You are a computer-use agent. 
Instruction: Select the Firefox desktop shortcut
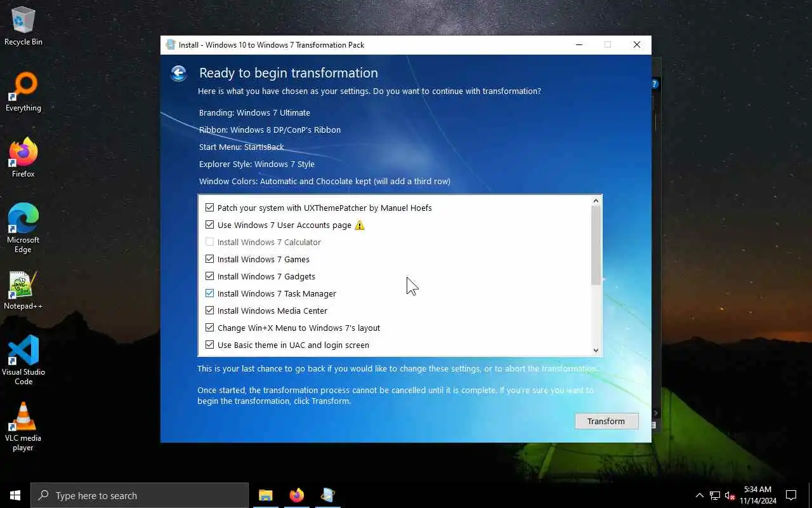tap(23, 158)
